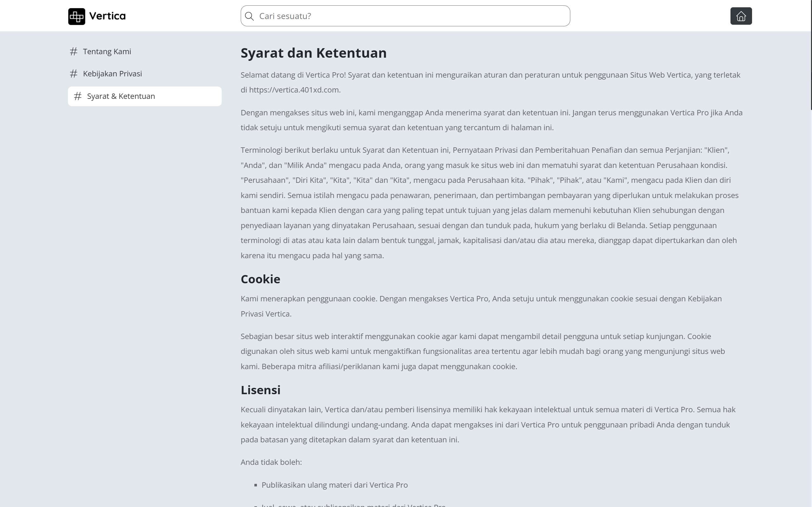The height and width of the screenshot is (507, 812).
Task: Click the "Syarat dan Ketentuan" main heading
Action: coord(313,53)
